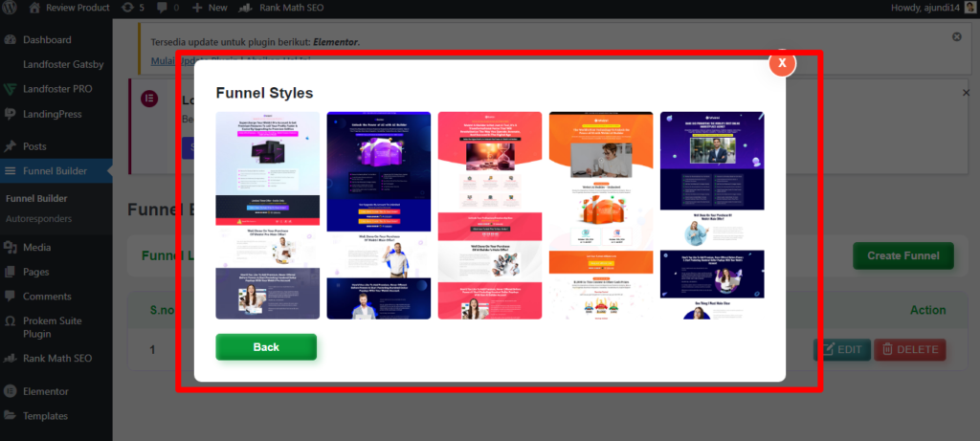Choose the first light-purple funnel style

coord(268,215)
